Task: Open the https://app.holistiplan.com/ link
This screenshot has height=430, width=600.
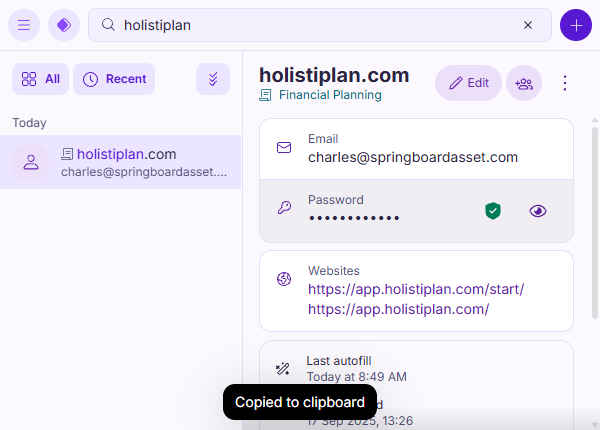Action: tap(398, 309)
